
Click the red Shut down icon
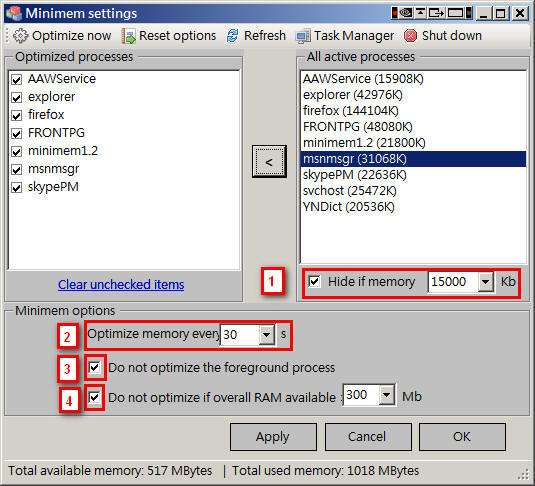point(410,35)
